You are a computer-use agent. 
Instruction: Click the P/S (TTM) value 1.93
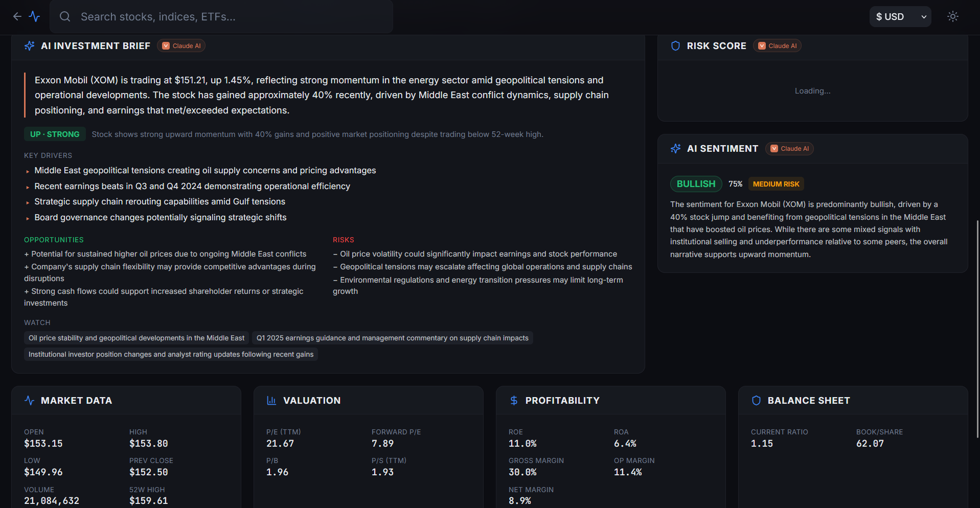point(383,472)
